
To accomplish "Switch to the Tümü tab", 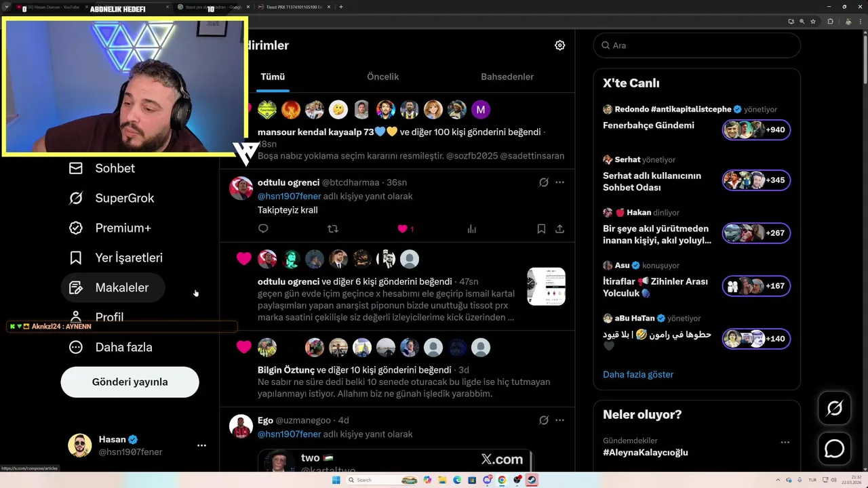I will coord(273,77).
